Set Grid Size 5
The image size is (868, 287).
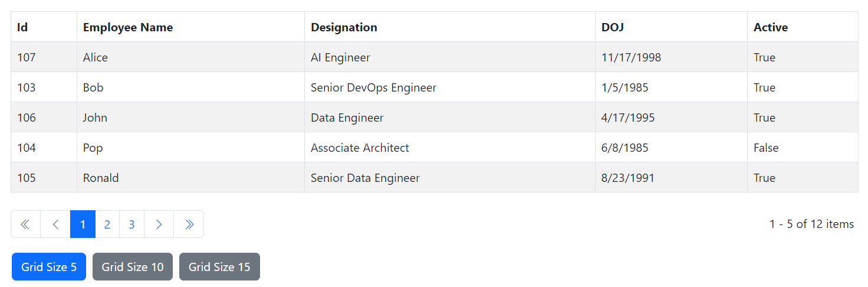(49, 267)
